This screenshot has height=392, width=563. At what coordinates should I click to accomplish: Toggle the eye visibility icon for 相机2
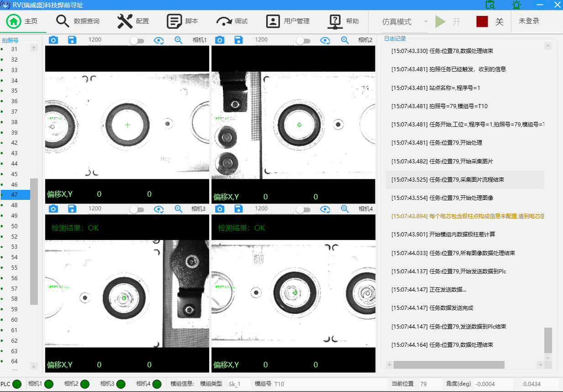[325, 41]
